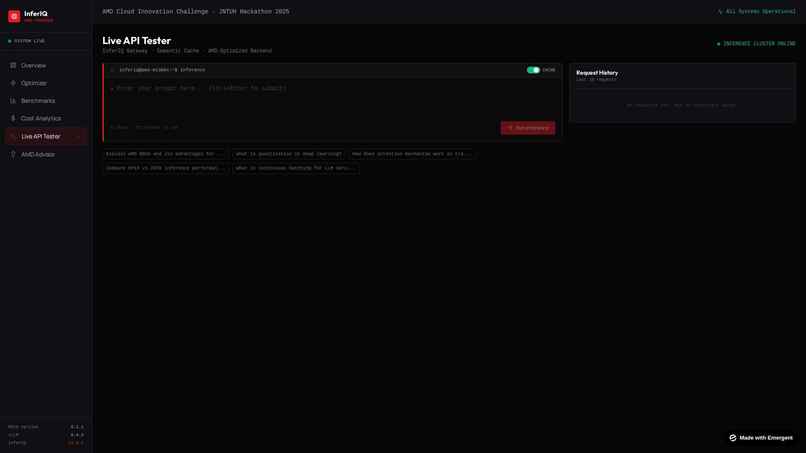Click the Benchmarks chart icon in sidebar
The image size is (806, 453).
(x=13, y=101)
